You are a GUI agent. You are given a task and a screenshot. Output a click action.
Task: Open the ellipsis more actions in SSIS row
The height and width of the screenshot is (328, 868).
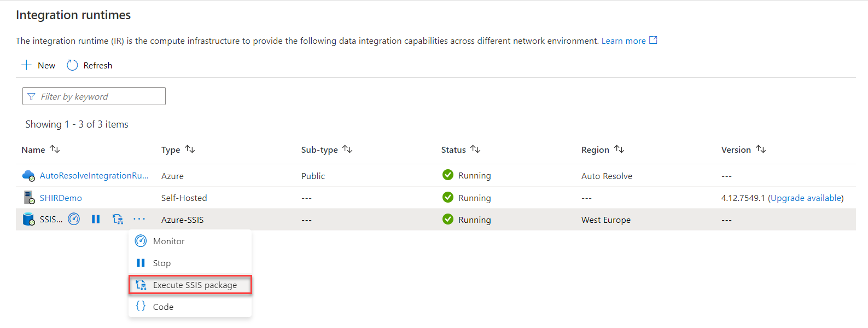pos(139,220)
